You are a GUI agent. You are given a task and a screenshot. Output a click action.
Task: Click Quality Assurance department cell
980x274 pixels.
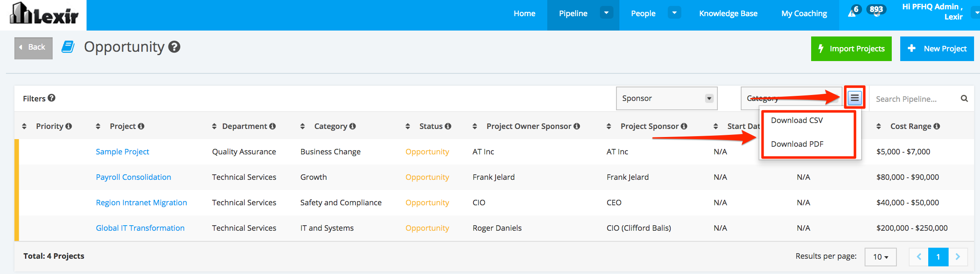point(244,152)
